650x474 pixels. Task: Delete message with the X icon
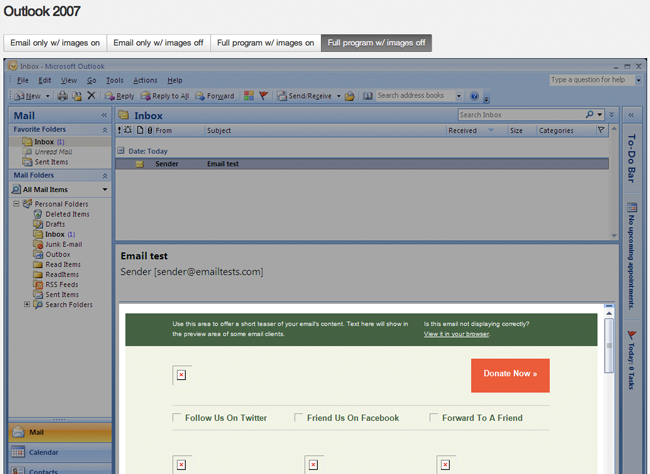tap(91, 96)
